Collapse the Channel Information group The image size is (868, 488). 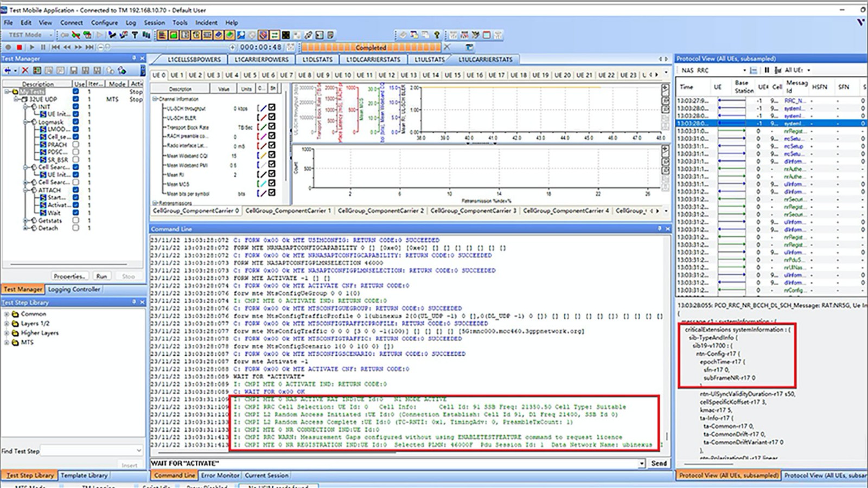(x=155, y=99)
